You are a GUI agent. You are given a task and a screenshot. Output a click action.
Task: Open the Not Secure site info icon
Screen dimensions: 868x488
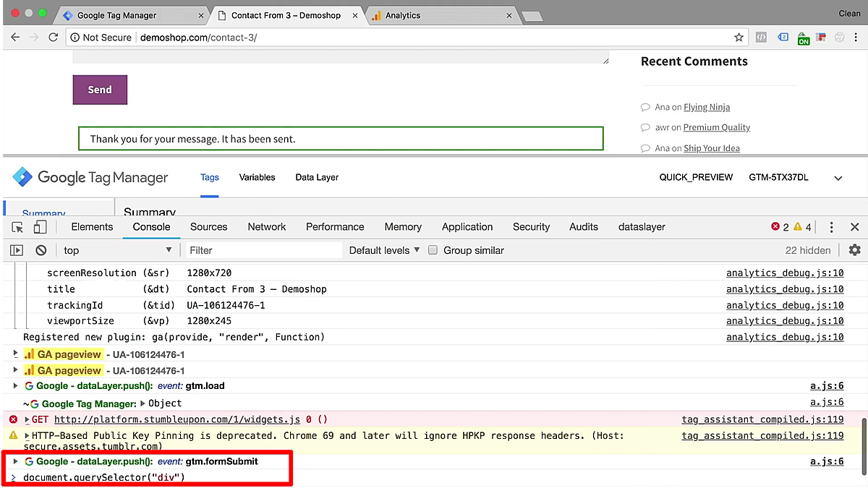click(x=75, y=37)
